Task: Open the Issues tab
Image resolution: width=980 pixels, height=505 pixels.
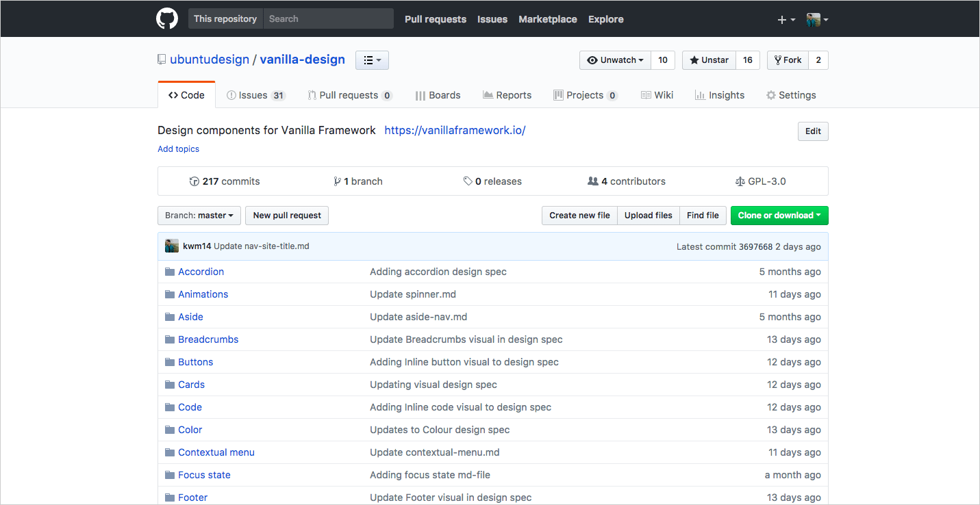Action: pyautogui.click(x=256, y=95)
